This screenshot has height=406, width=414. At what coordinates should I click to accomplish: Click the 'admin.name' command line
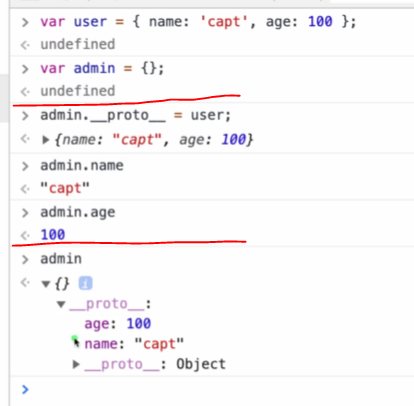82,165
